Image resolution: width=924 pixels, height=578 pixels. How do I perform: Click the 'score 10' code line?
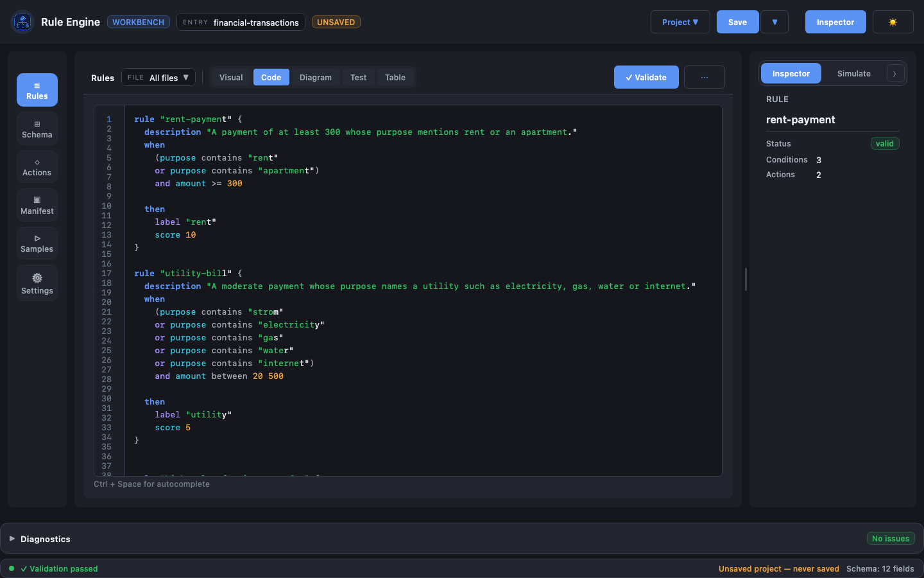click(175, 235)
